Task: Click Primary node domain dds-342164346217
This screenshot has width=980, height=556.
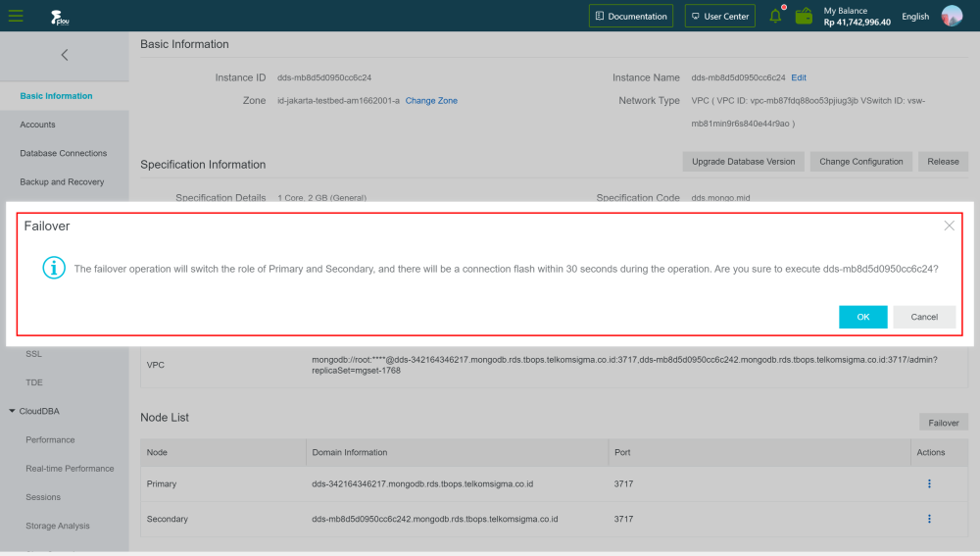Action: pos(422,484)
